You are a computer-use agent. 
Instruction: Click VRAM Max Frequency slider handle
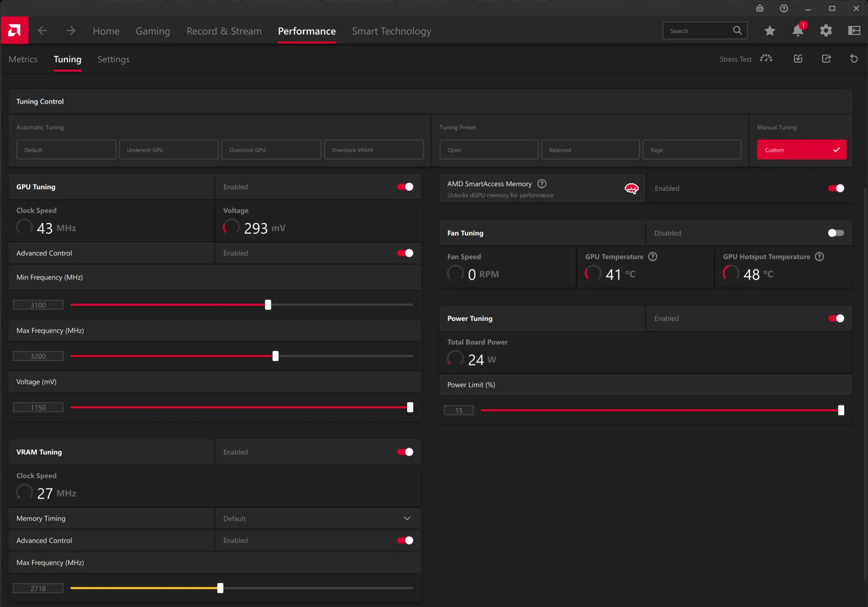[220, 588]
